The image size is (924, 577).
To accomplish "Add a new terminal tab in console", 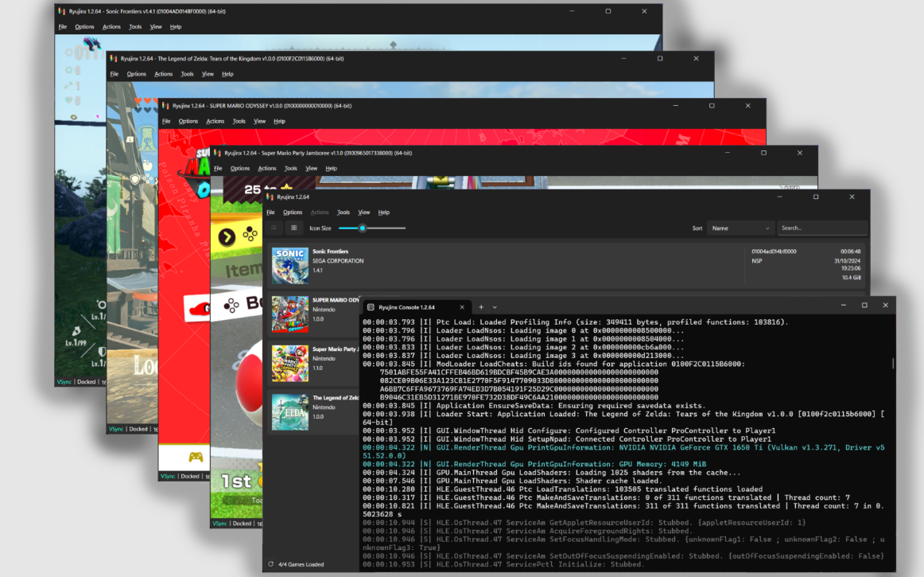I will point(481,306).
